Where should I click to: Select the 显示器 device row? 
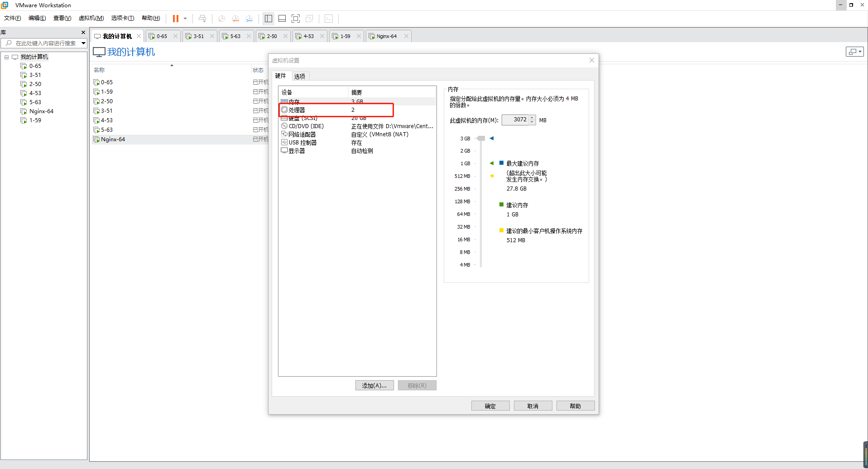[x=358, y=151]
